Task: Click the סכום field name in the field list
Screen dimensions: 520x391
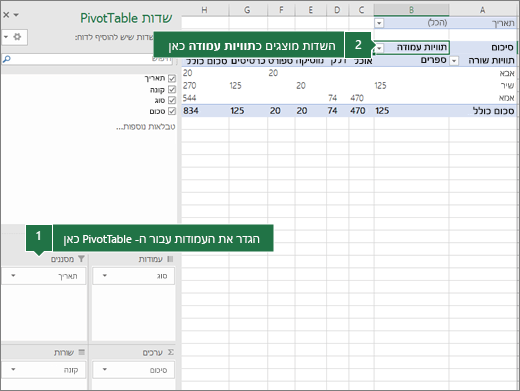Action: [157, 111]
